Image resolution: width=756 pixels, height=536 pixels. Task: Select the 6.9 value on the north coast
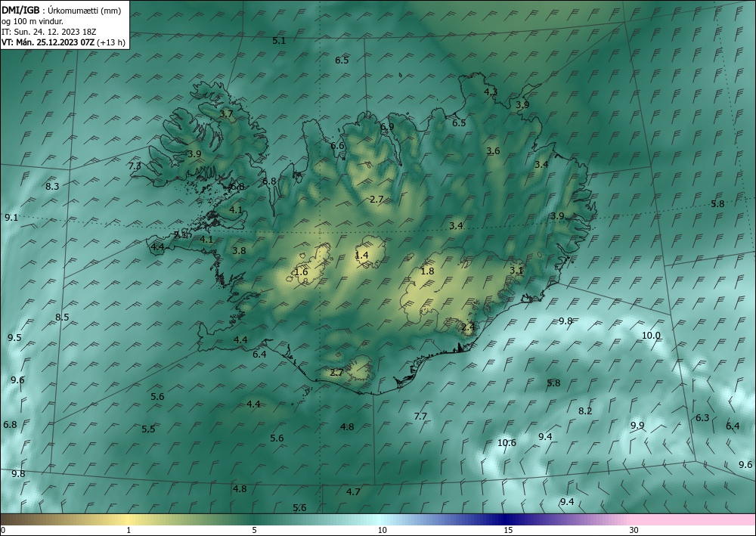pyautogui.click(x=387, y=127)
